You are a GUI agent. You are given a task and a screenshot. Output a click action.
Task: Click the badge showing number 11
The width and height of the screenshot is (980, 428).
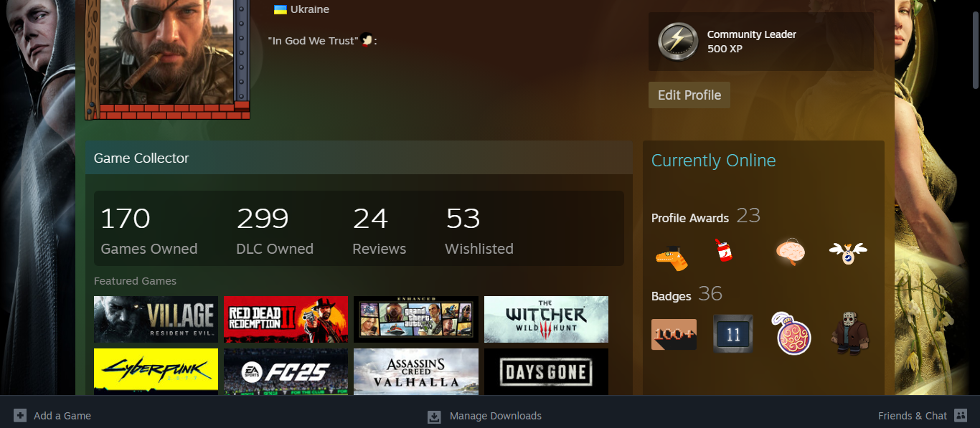[x=733, y=333]
